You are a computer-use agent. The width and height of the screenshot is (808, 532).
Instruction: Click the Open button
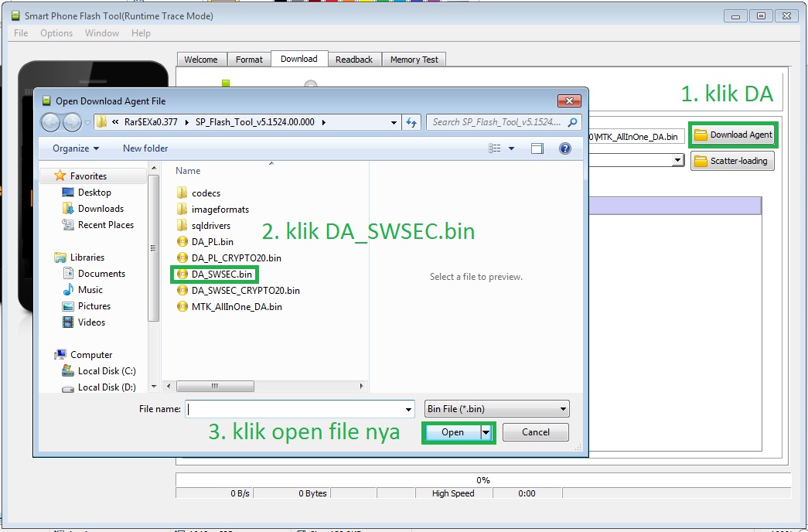point(452,432)
